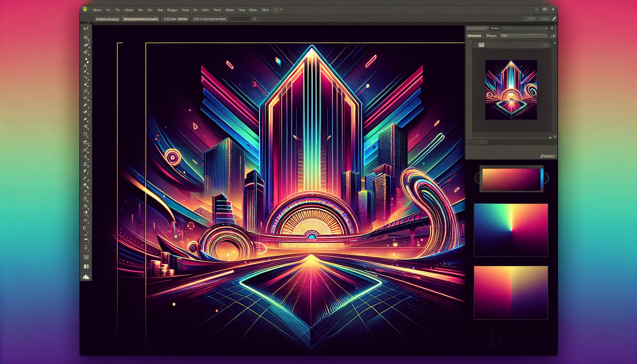
Task: Click the green app logo in the top-left corner
Action: coord(85,10)
